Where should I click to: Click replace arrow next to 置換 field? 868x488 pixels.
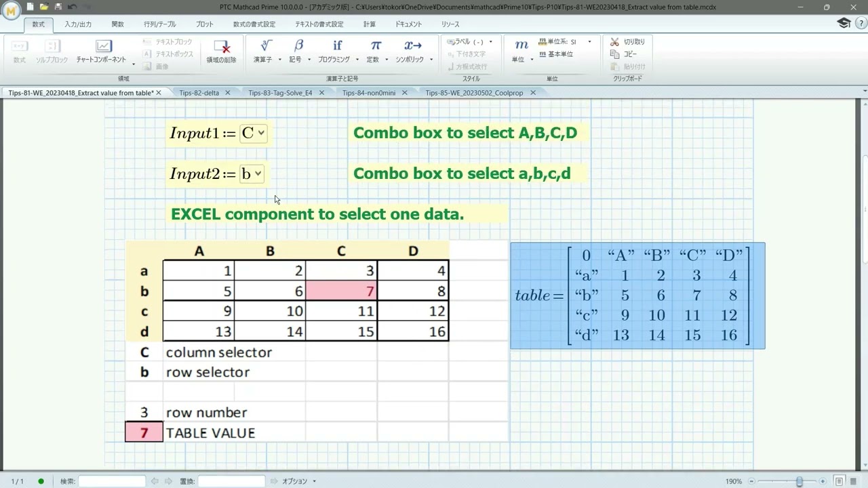[274, 481]
